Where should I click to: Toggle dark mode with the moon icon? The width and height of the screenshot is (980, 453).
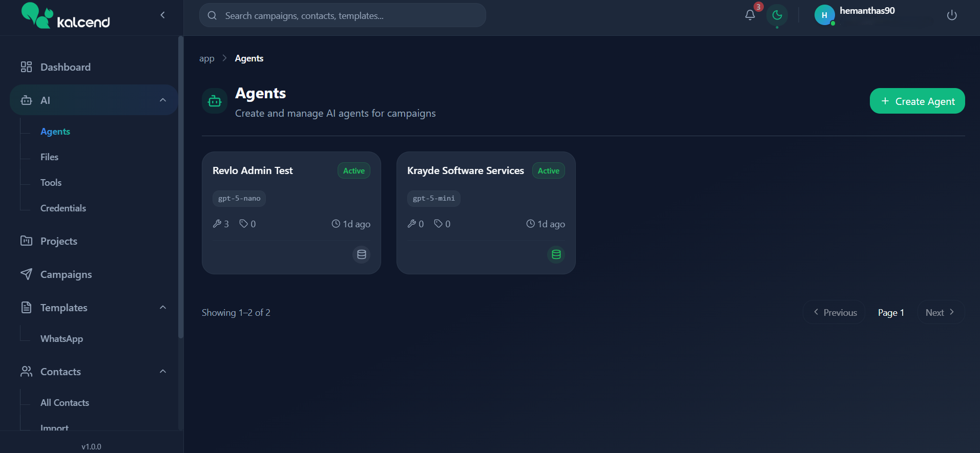tap(777, 15)
